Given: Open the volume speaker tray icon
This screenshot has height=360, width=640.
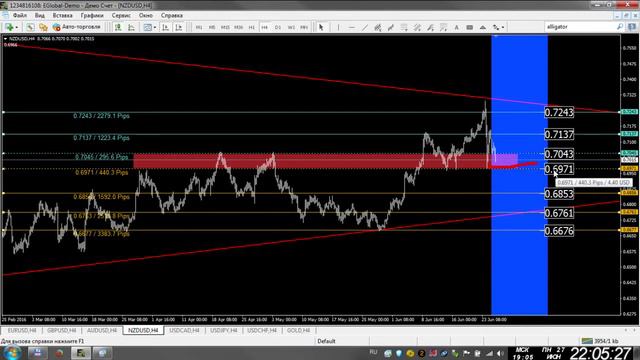Looking at the screenshot, I should point(500,353).
